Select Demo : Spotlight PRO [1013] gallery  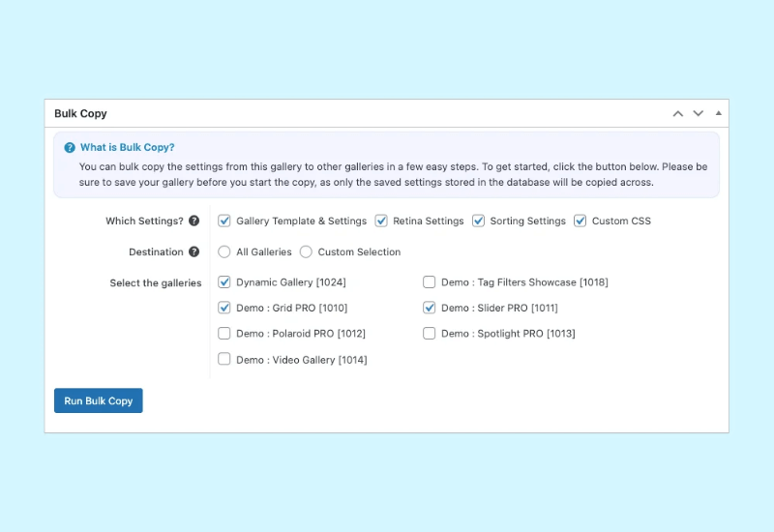point(430,334)
